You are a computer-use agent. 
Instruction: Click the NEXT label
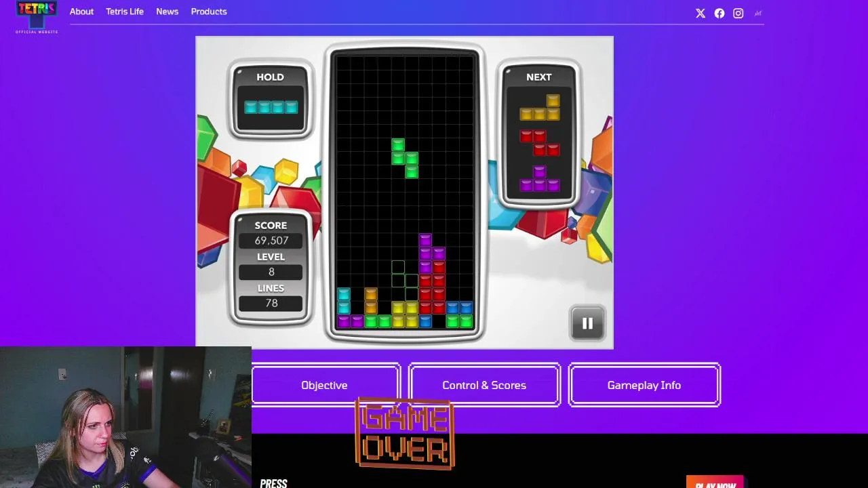[x=539, y=77]
